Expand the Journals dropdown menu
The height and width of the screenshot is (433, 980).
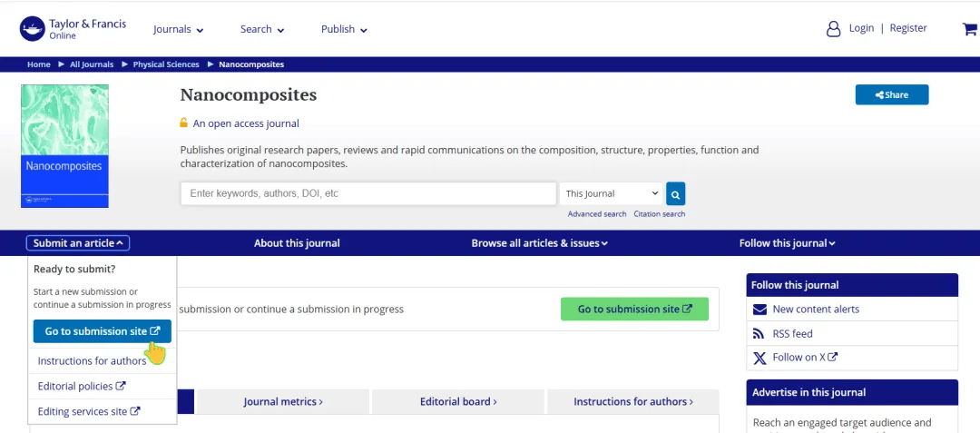pyautogui.click(x=179, y=29)
